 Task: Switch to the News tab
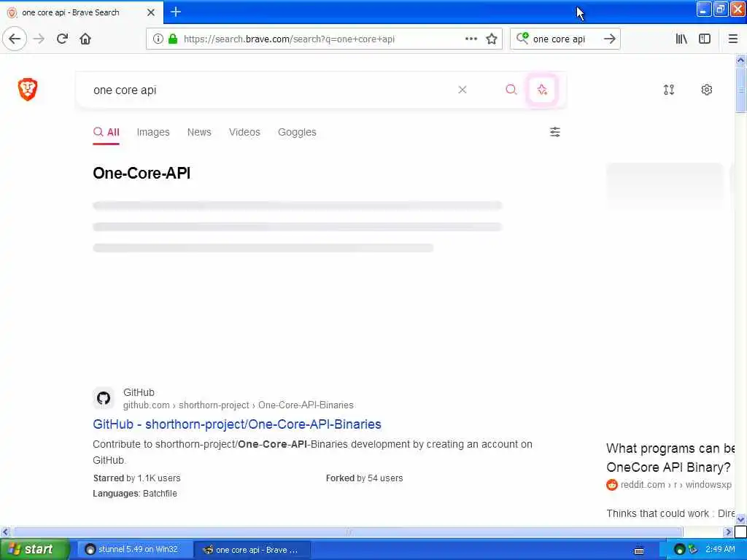(x=199, y=132)
